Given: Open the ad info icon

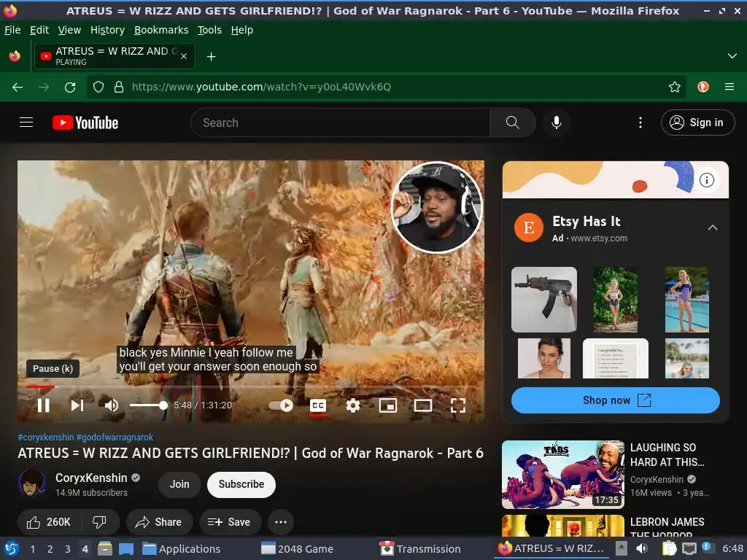Looking at the screenshot, I should [706, 180].
